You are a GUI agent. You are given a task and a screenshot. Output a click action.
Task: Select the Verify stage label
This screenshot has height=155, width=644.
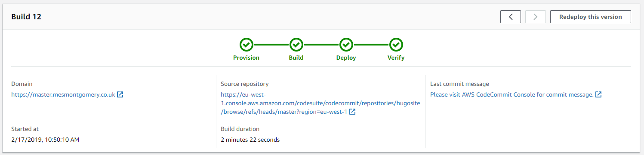click(x=396, y=58)
